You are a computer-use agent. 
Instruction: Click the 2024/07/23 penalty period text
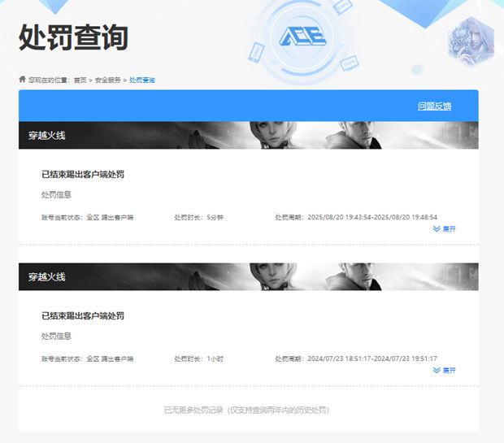(356, 358)
